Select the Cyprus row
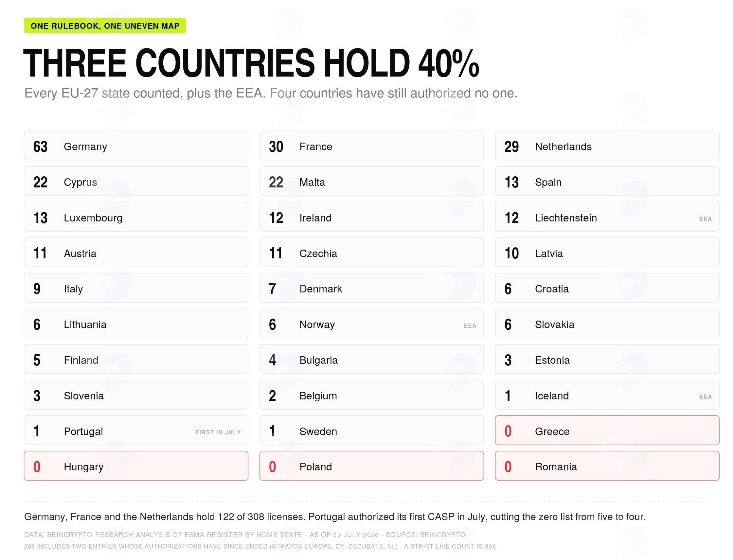This screenshot has height=560, width=733. click(136, 181)
